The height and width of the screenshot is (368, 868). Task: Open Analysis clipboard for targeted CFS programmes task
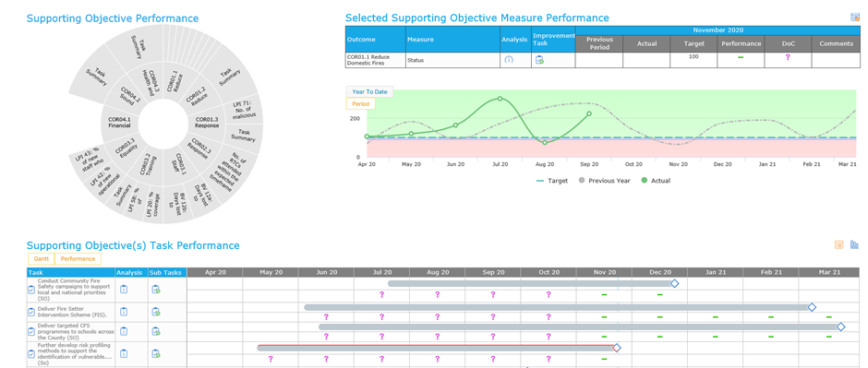pyautogui.click(x=124, y=331)
